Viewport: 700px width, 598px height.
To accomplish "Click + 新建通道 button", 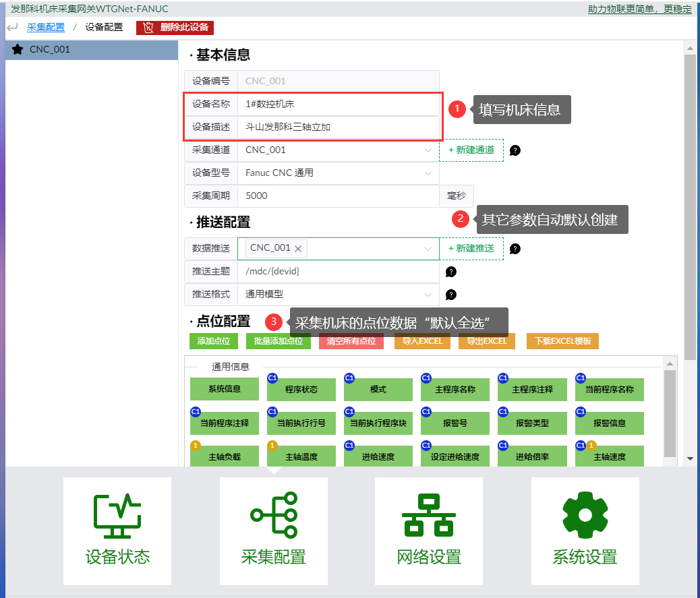I will tap(471, 150).
